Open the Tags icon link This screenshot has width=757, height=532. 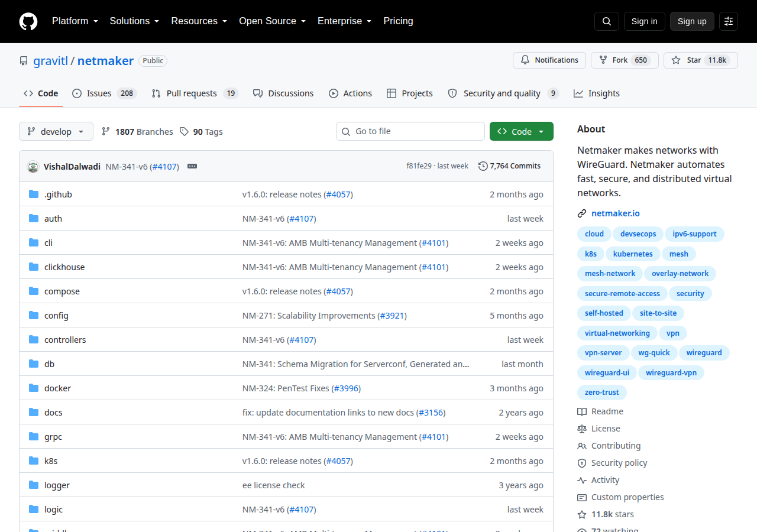point(185,131)
